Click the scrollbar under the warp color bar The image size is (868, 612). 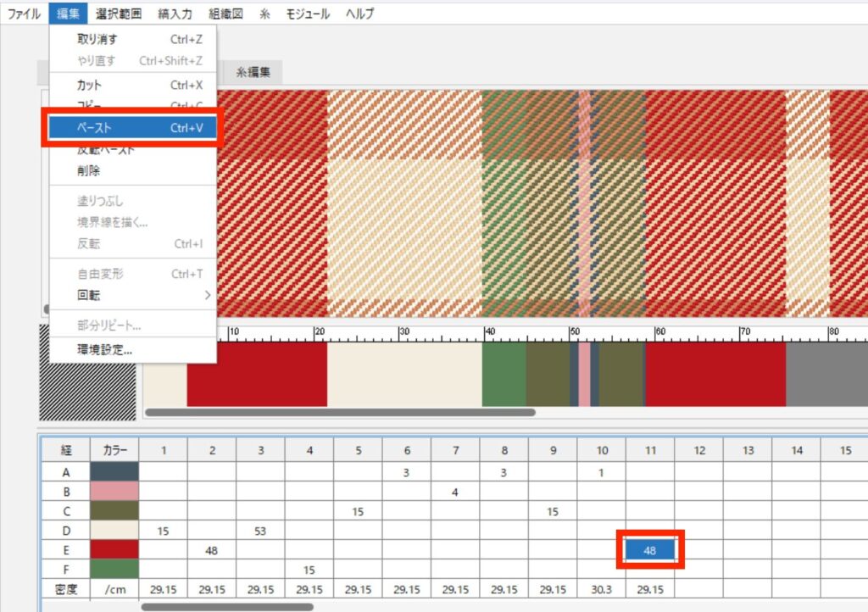[x=340, y=412]
